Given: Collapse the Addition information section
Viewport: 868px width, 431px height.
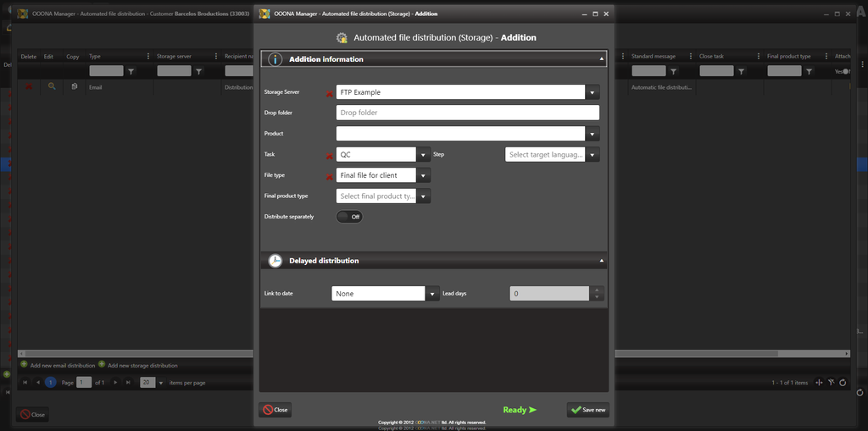Looking at the screenshot, I should click(x=602, y=59).
